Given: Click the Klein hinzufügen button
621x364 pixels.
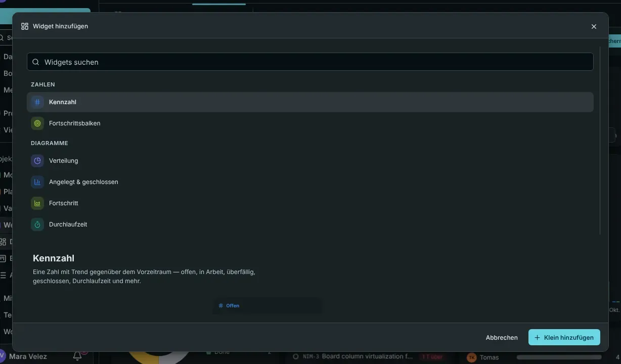Looking at the screenshot, I should [x=564, y=337].
